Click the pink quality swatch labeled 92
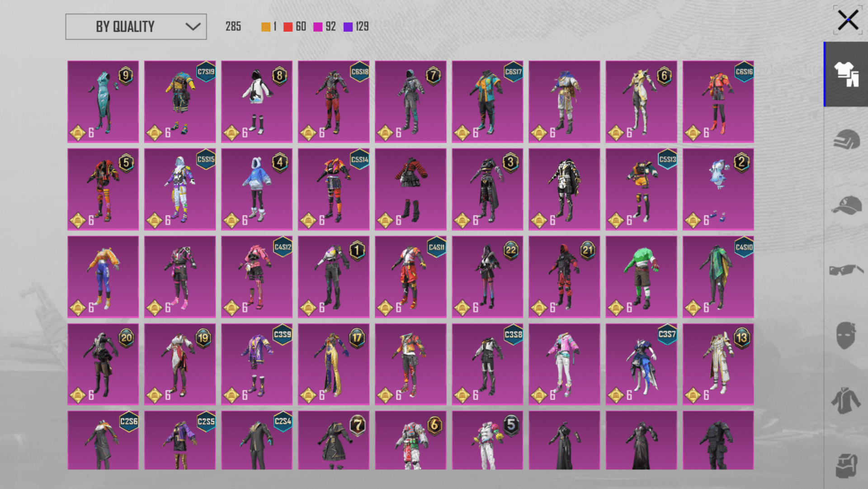The width and height of the screenshot is (868, 489). pos(318,27)
